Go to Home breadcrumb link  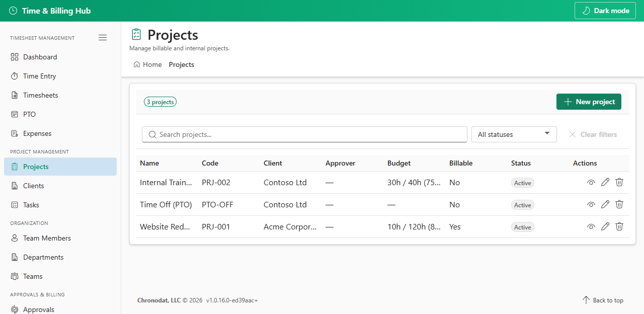[147, 64]
